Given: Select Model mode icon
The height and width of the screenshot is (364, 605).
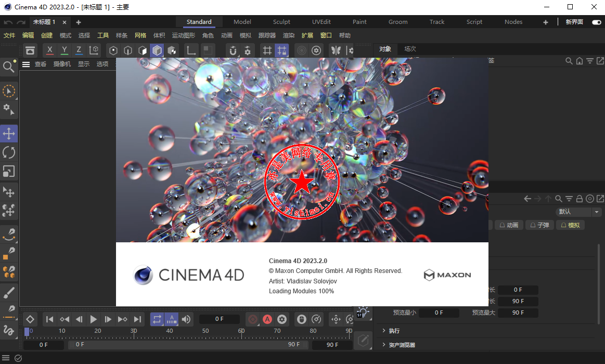Looking at the screenshot, I should pyautogui.click(x=157, y=50).
